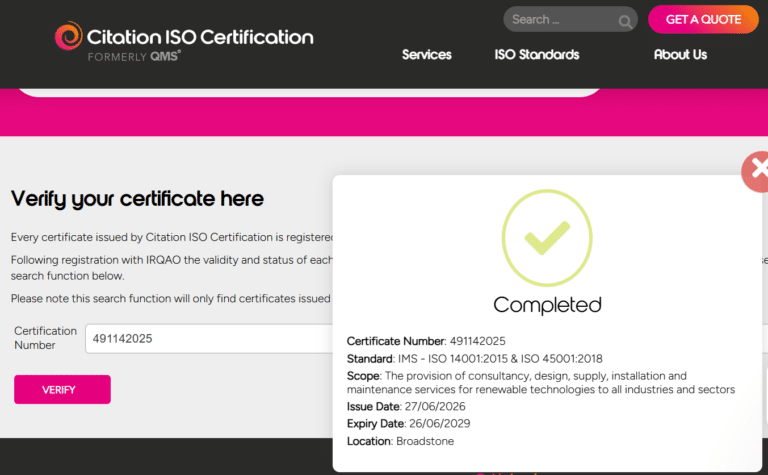Click the 'Please note this search function' paragraph
768x475 pixels.
pos(170,298)
